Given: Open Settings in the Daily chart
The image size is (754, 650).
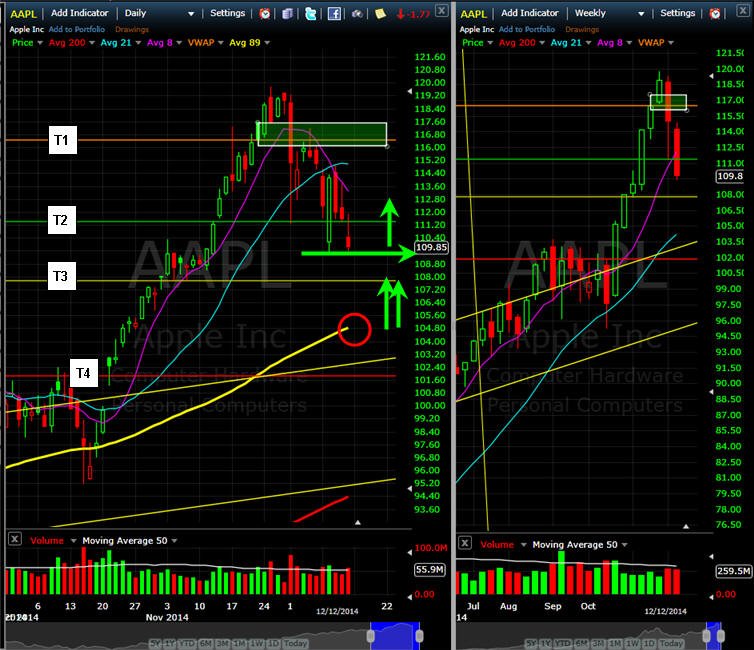Looking at the screenshot, I should coord(227,13).
